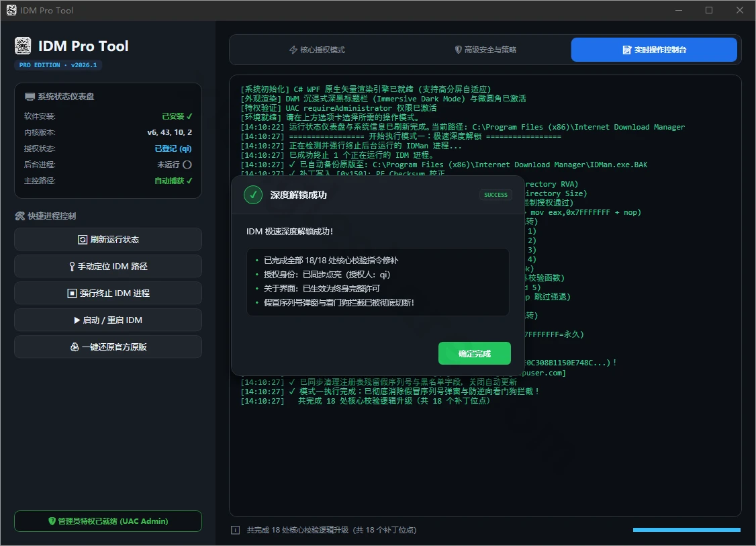The width and height of the screenshot is (756, 546).
Task: Click the 强行终止 IDM 进程 button
Action: 108,293
